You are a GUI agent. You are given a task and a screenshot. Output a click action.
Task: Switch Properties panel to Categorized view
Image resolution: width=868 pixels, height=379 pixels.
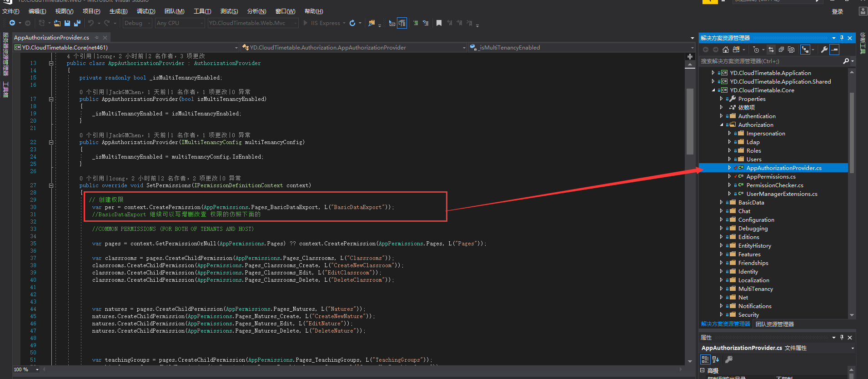705,359
